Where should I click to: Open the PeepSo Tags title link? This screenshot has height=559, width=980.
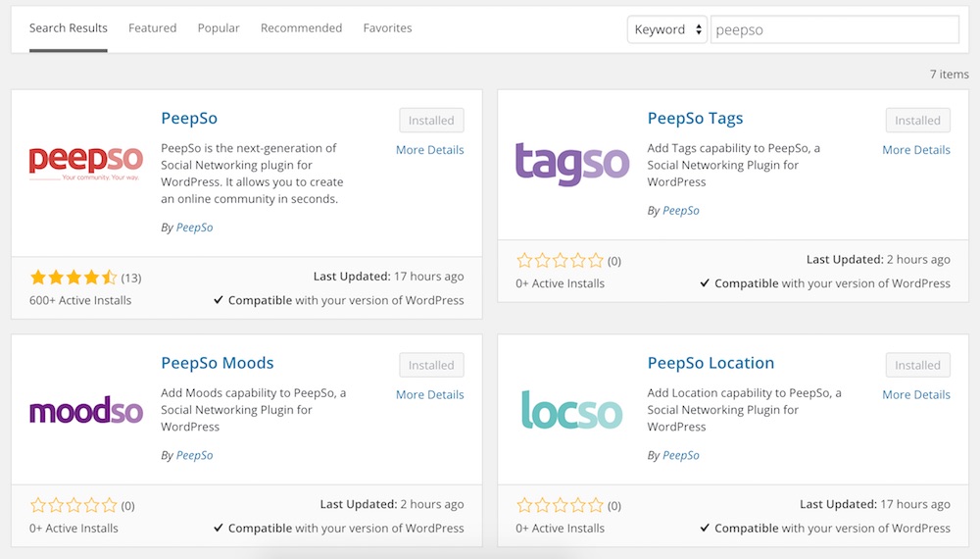pos(695,119)
